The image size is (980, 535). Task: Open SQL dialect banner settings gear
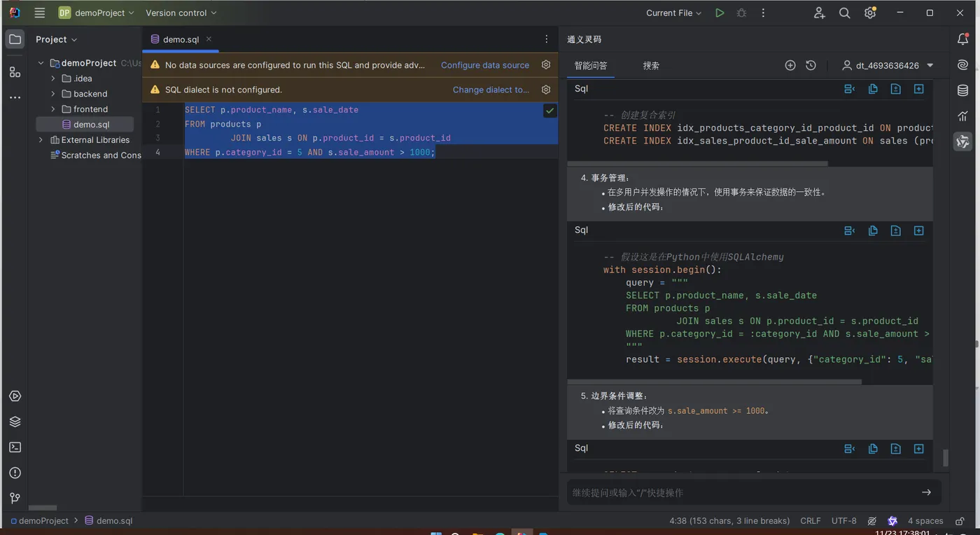(546, 90)
